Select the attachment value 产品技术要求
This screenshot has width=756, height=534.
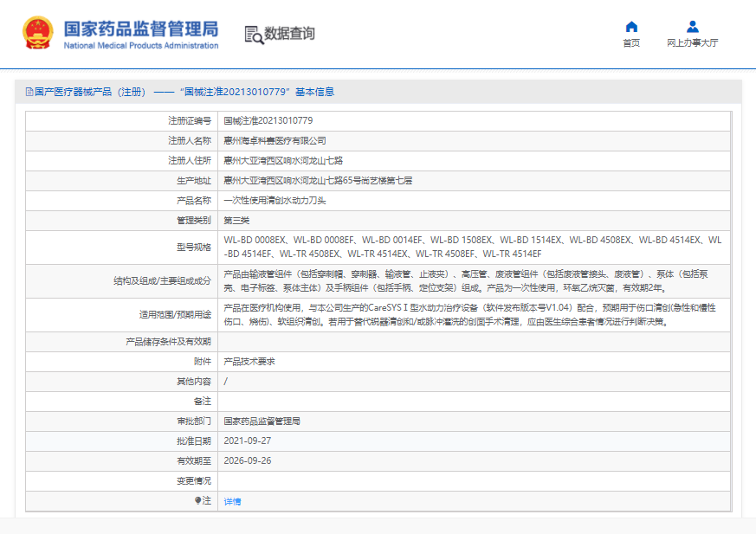click(249, 362)
